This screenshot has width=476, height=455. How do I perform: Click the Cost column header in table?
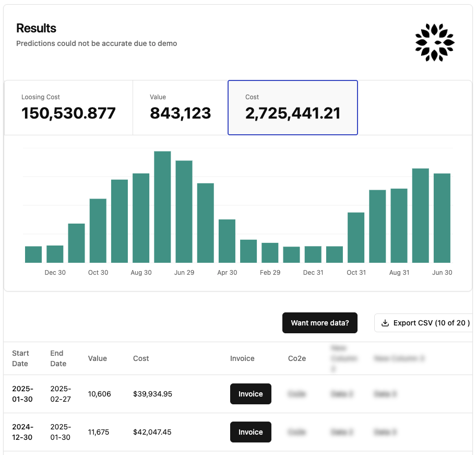tap(141, 358)
